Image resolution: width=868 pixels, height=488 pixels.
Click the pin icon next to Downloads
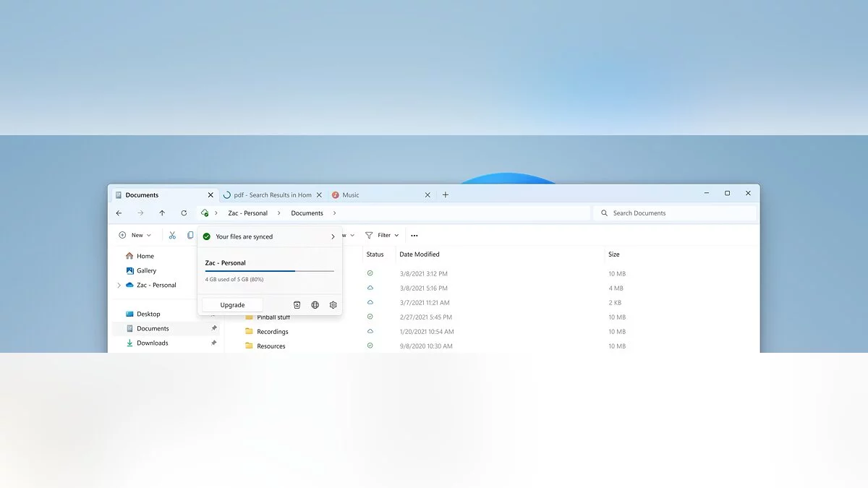coord(213,343)
